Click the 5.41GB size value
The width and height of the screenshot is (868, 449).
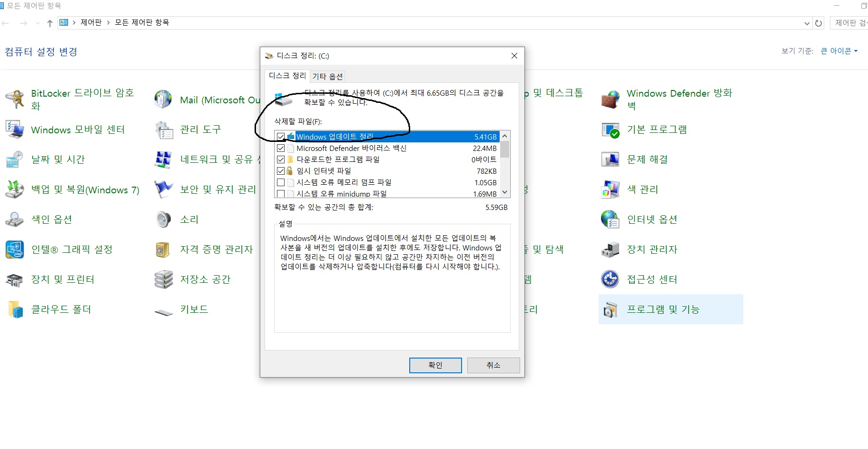click(x=485, y=137)
